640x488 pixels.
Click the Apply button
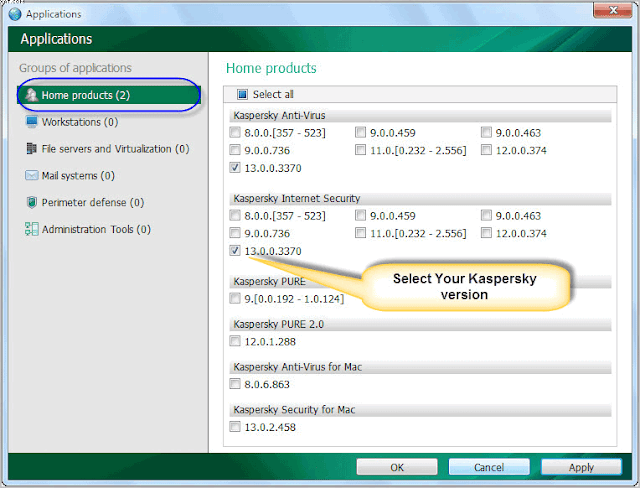click(581, 467)
